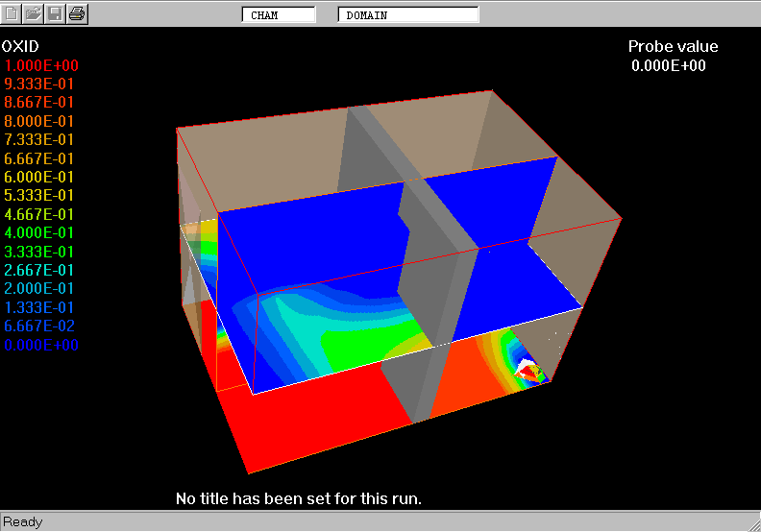Click the probe reading 0.000E+00
The height and width of the screenshot is (532, 761).
(x=669, y=65)
